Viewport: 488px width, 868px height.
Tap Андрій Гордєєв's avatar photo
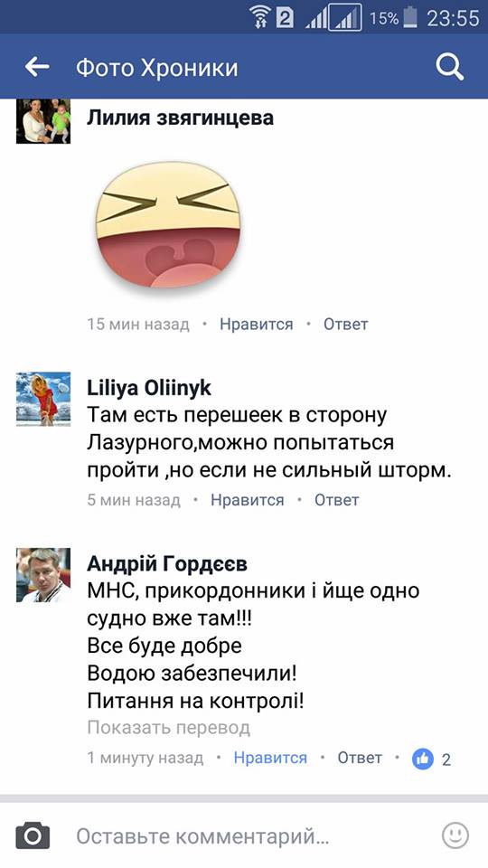43,575
